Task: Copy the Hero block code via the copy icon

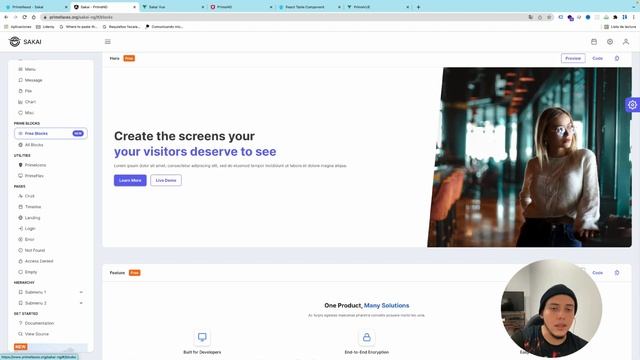Action: pos(617,58)
